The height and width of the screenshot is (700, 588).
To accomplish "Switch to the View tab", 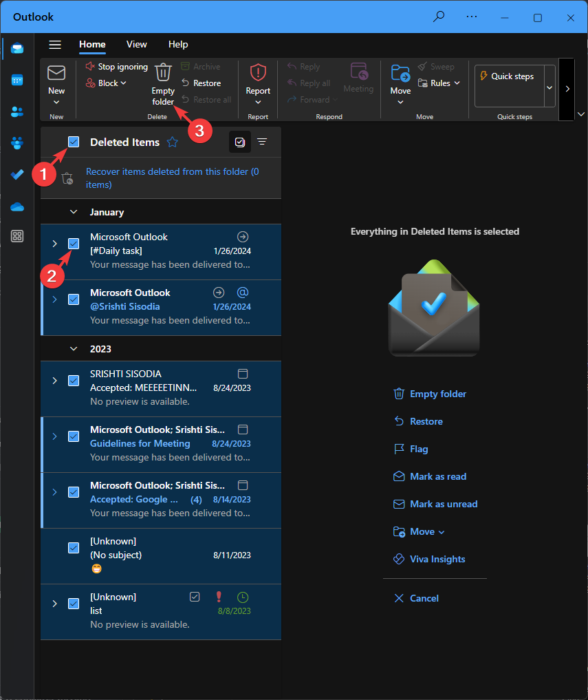I will click(137, 44).
